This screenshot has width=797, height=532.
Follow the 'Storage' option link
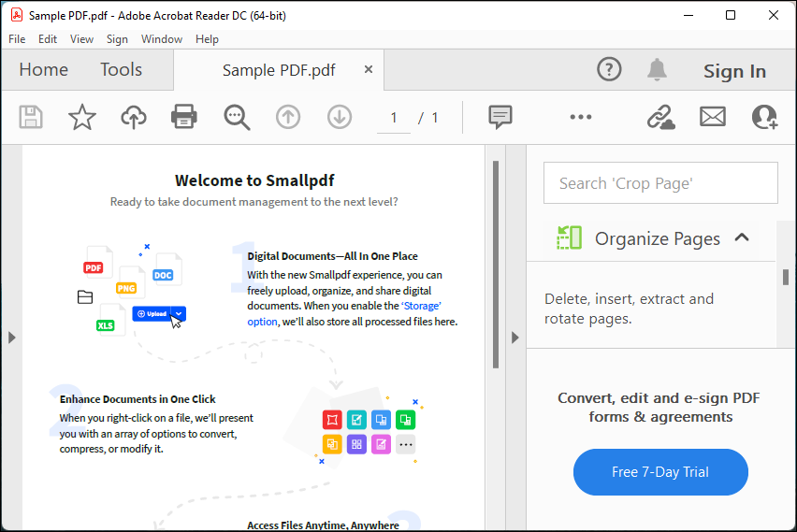point(344,313)
